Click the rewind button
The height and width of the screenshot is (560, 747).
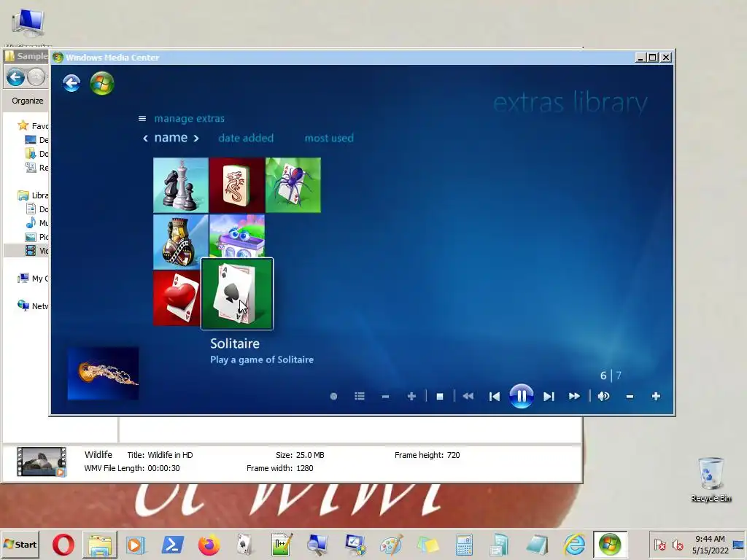click(468, 396)
